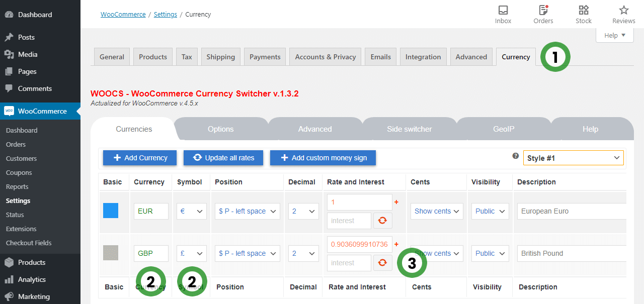Screen dimensions: 644x304
Task: Open Customers in WooCommerce submenu
Action: tap(21, 158)
